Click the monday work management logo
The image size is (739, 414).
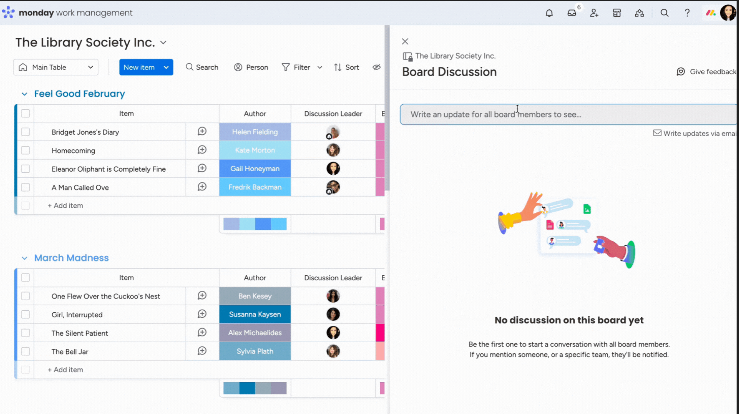(x=67, y=13)
